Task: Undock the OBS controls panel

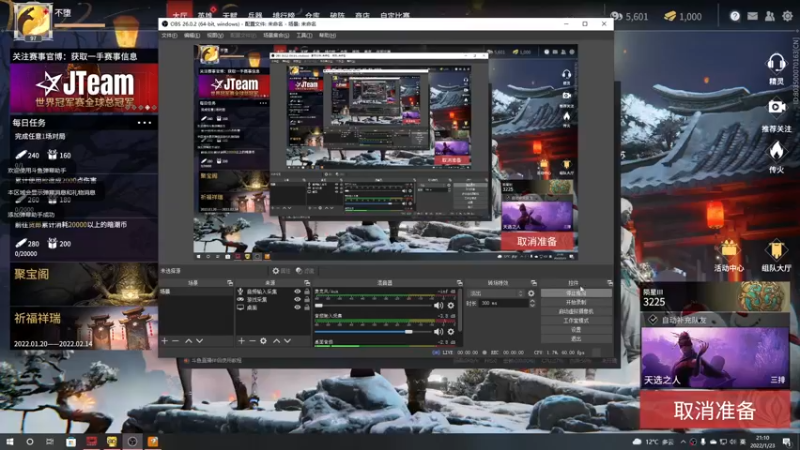Action: (x=610, y=283)
